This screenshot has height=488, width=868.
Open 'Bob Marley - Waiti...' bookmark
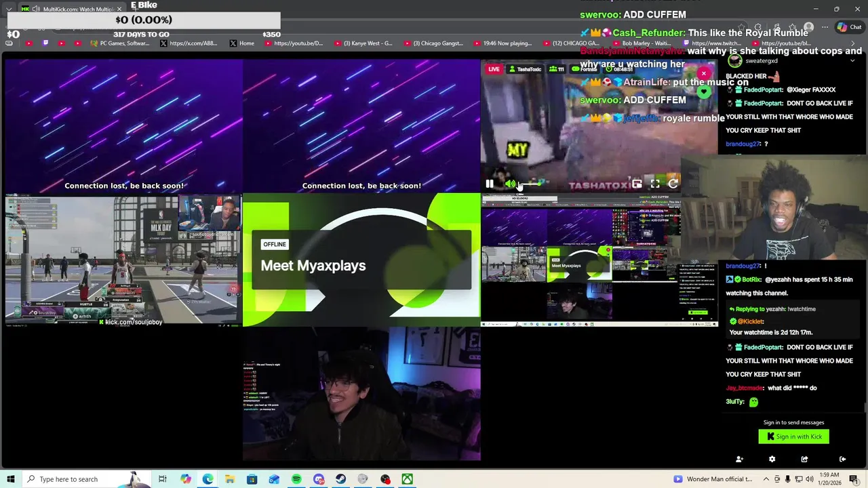[642, 43]
